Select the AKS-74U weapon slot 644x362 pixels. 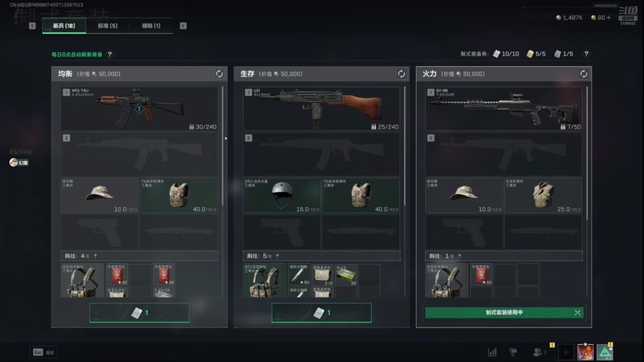(139, 109)
